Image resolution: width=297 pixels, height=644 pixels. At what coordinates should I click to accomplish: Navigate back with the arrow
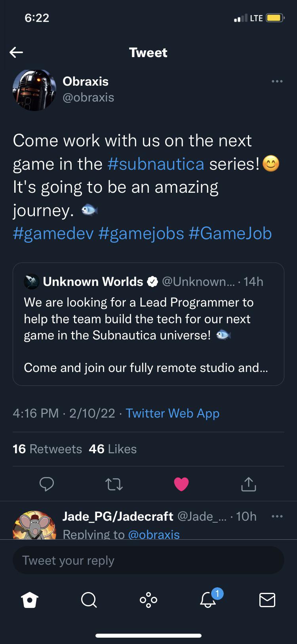click(x=16, y=52)
